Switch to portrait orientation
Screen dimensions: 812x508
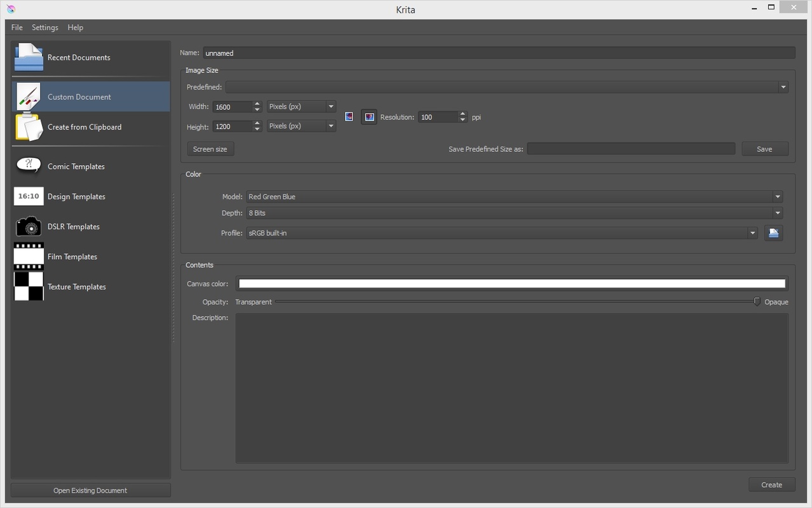pos(349,117)
